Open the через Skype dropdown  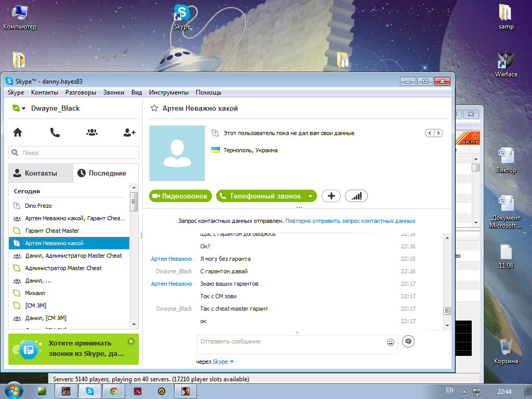223,362
